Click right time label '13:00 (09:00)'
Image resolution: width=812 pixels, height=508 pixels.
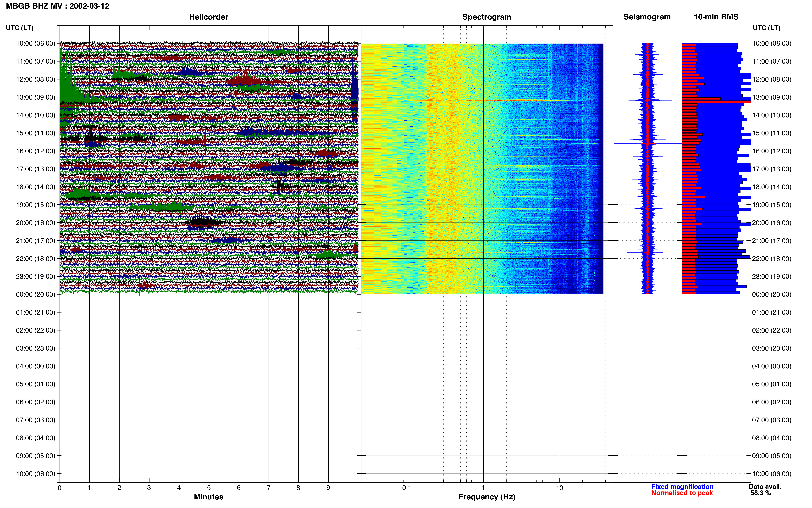click(x=772, y=97)
